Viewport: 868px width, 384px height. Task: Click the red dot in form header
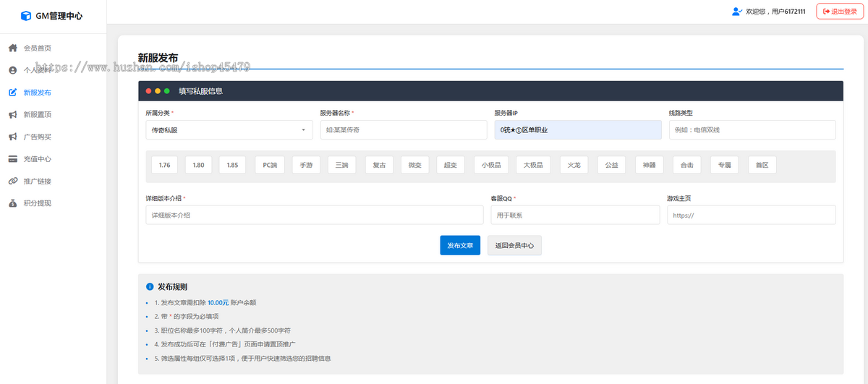click(x=148, y=91)
